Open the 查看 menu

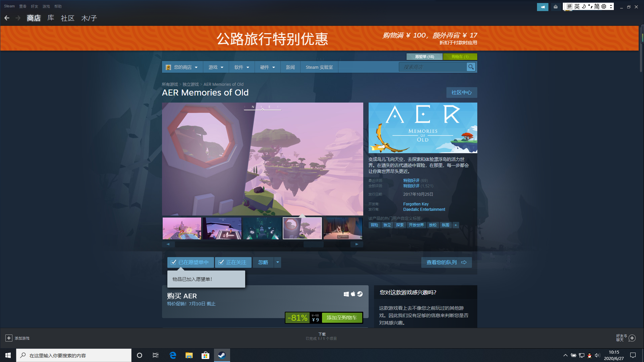23,6
